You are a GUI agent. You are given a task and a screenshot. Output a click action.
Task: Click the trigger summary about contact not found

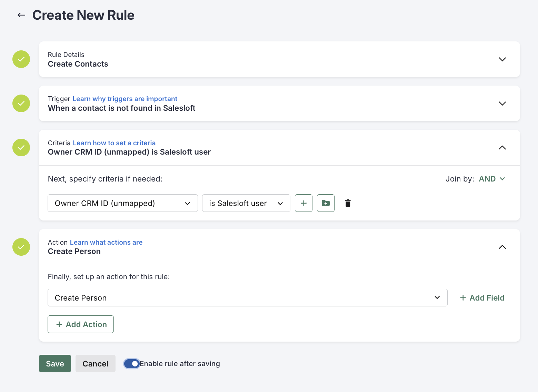point(122,108)
